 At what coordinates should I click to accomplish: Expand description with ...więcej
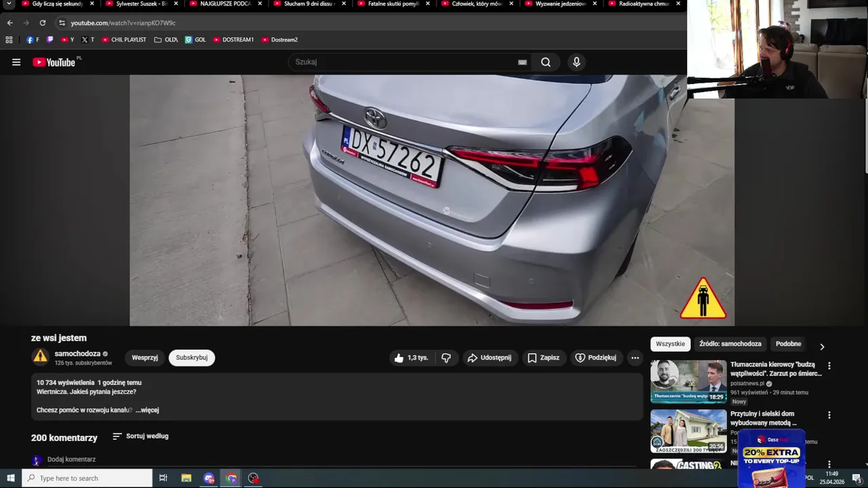coord(147,410)
